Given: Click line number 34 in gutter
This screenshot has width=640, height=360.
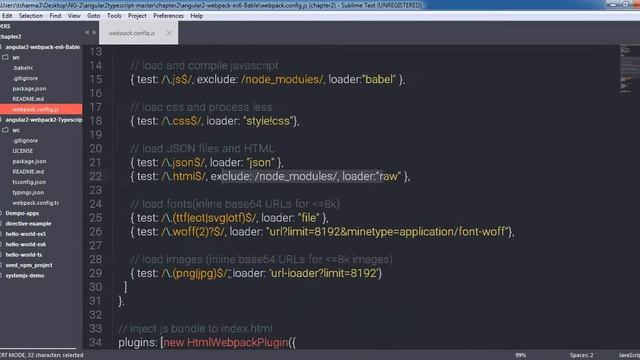Looking at the screenshot, I should tap(96, 342).
